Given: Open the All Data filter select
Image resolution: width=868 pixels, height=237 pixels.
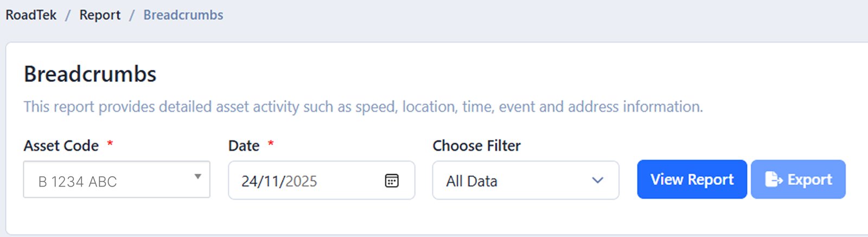Looking at the screenshot, I should coord(515,181).
